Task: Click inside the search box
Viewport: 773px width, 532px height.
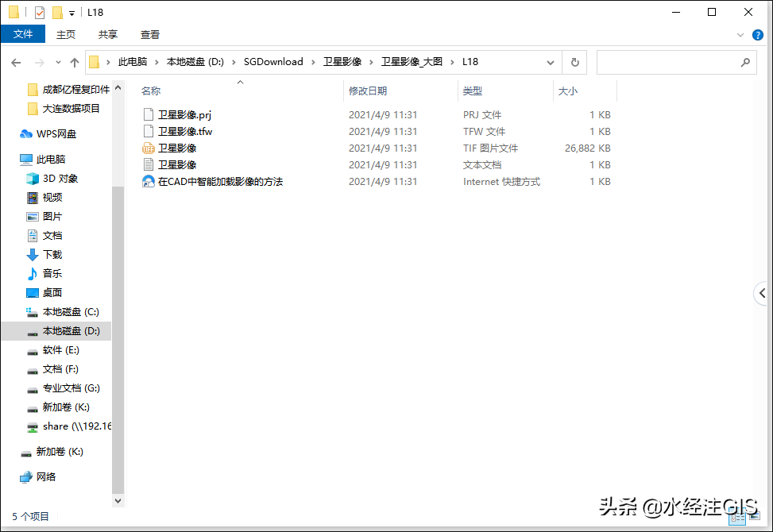Action: click(675, 61)
